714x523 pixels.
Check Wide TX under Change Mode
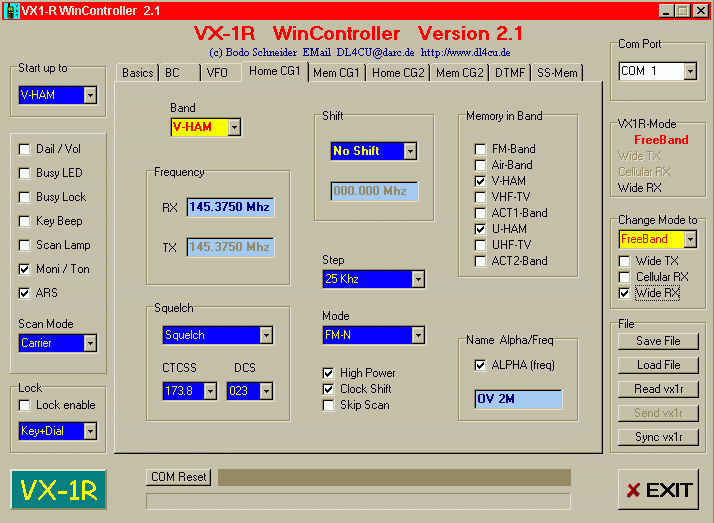pyautogui.click(x=625, y=261)
